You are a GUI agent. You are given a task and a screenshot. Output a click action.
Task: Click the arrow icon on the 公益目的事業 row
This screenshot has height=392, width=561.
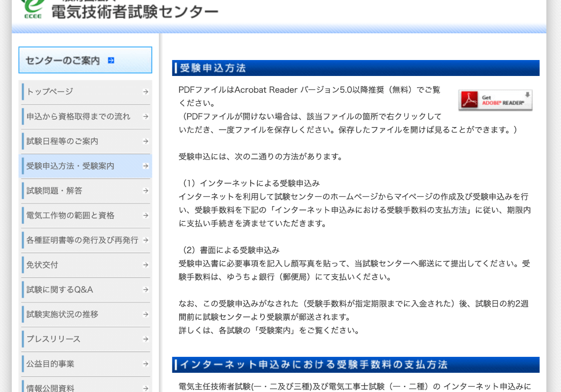[x=146, y=363]
